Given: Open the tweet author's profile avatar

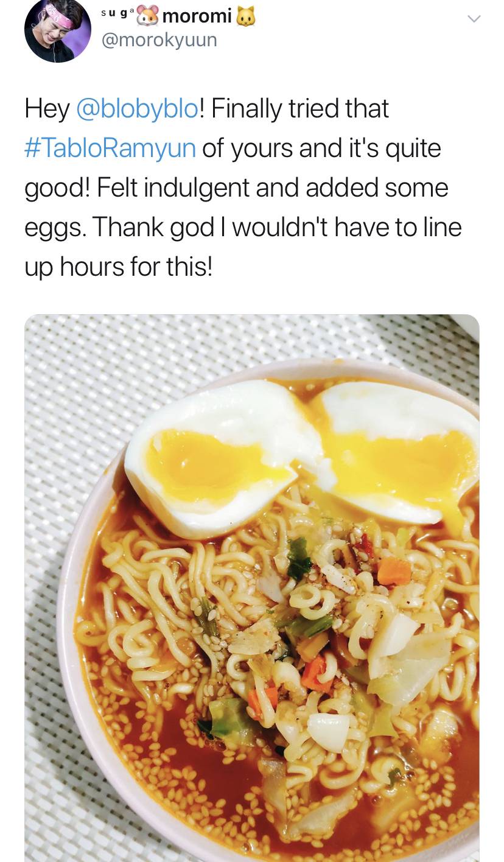Looking at the screenshot, I should pos(58,30).
